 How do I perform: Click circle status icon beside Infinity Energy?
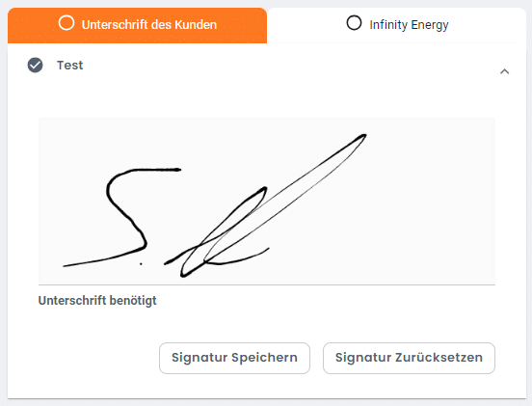pyautogui.click(x=354, y=23)
